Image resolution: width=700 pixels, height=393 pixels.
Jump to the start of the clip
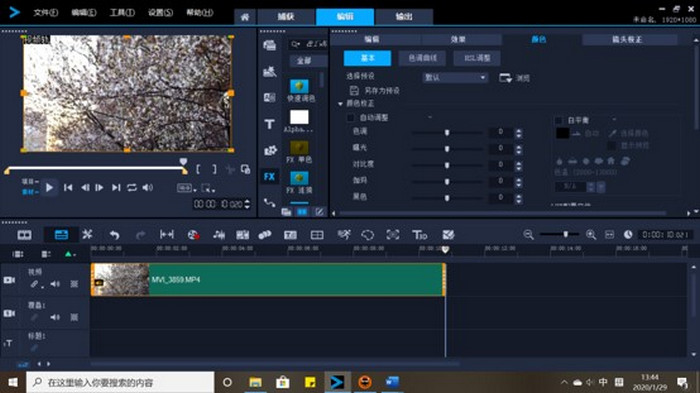click(68, 188)
